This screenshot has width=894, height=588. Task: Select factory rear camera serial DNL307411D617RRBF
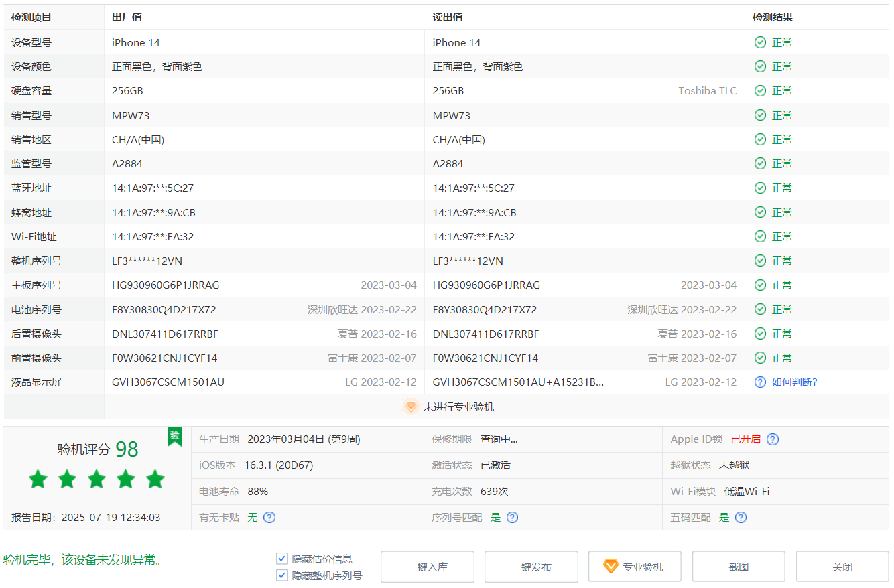coord(165,334)
